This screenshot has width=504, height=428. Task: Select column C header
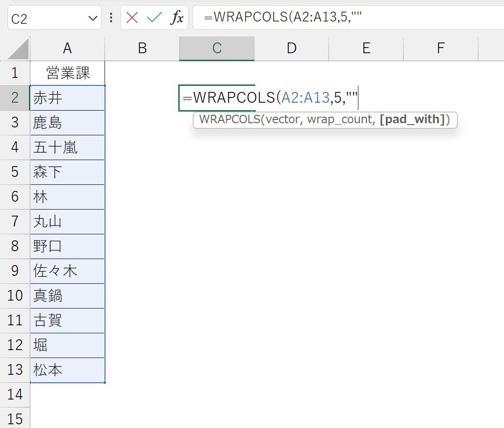(x=217, y=49)
